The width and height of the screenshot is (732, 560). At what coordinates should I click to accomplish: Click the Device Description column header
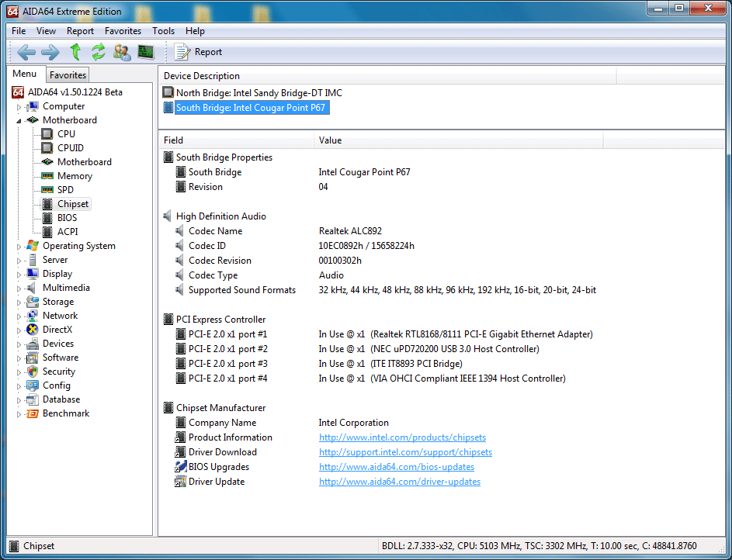point(388,76)
